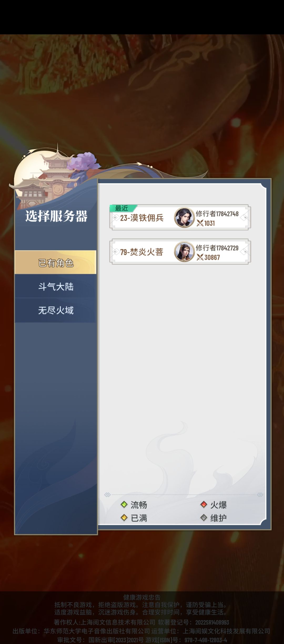Click the gray 维护 diamond icon
Screen dimensions: 284x644
(x=204, y=518)
